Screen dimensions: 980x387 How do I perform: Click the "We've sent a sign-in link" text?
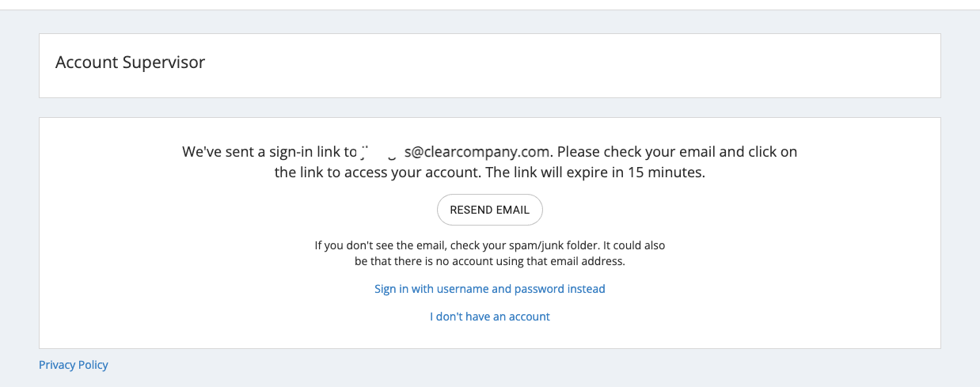click(x=254, y=151)
